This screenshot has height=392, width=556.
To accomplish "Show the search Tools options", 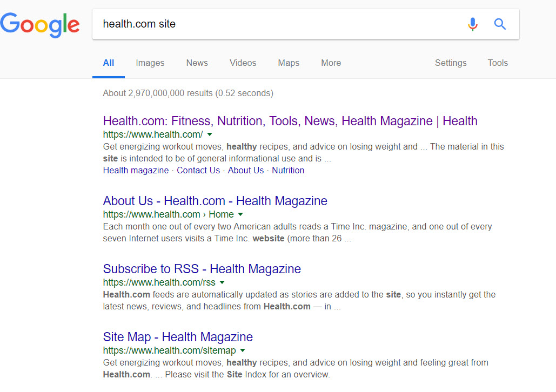I will coord(498,63).
